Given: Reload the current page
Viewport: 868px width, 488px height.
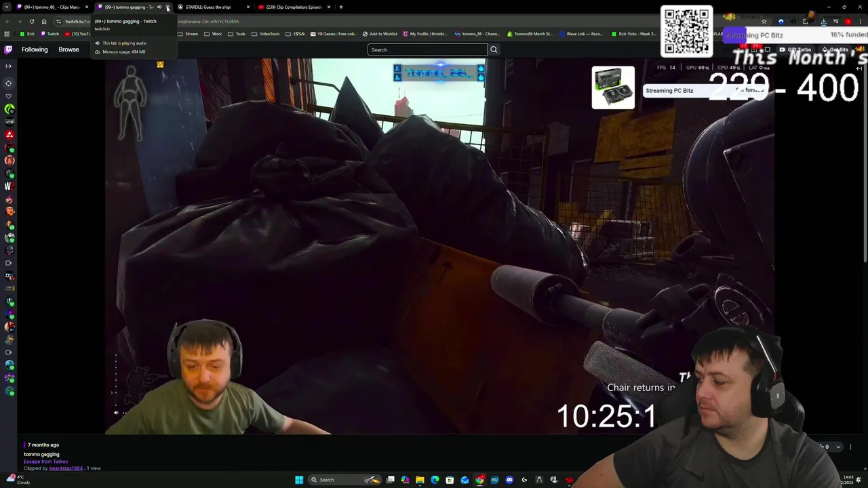Looking at the screenshot, I should pyautogui.click(x=31, y=21).
